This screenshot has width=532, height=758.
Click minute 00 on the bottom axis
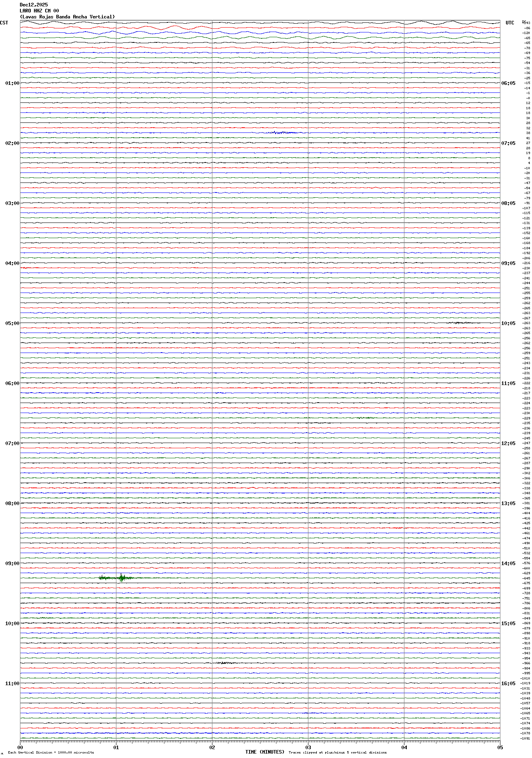click(20, 747)
